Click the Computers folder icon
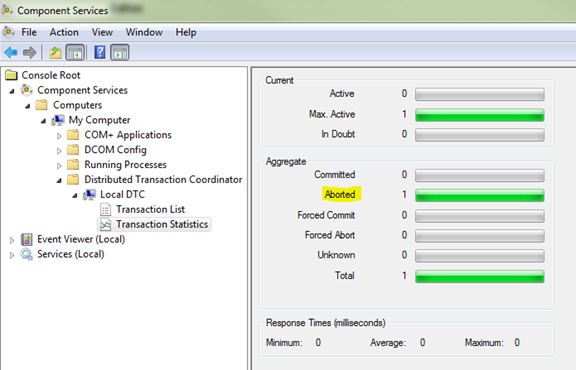Screen dimensions: 576x370 coord(42,105)
